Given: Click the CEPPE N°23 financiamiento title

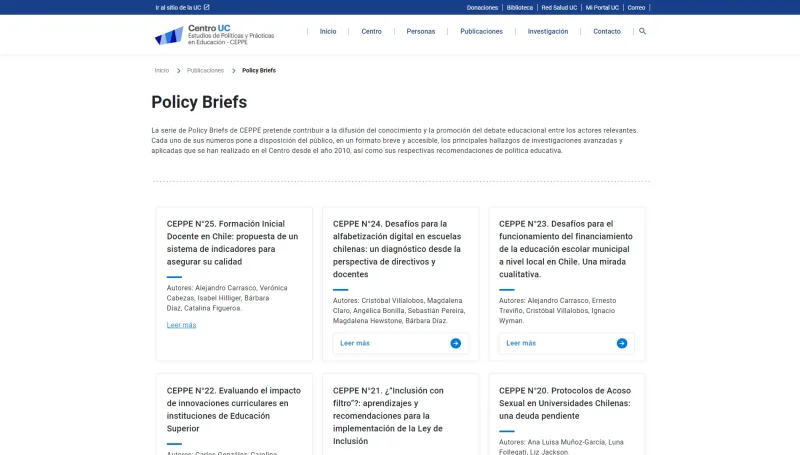Looking at the screenshot, I should click(x=565, y=249).
